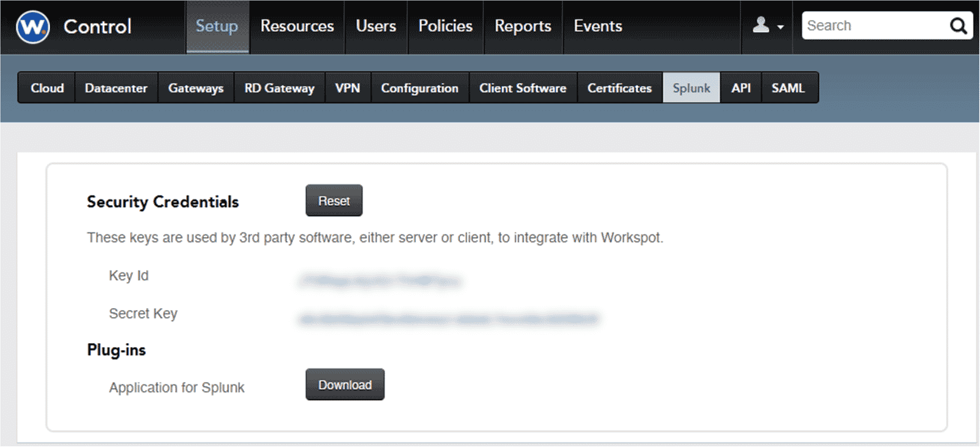Screen dimensions: 980x448
Task: Switch to the Cloud tab
Action: (x=47, y=88)
